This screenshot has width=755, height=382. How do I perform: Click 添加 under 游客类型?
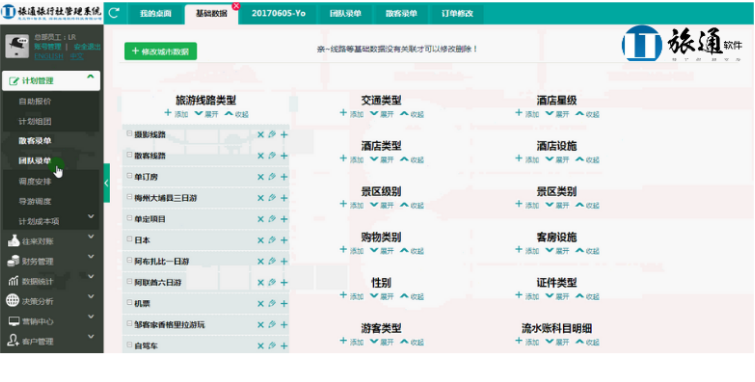coord(351,342)
